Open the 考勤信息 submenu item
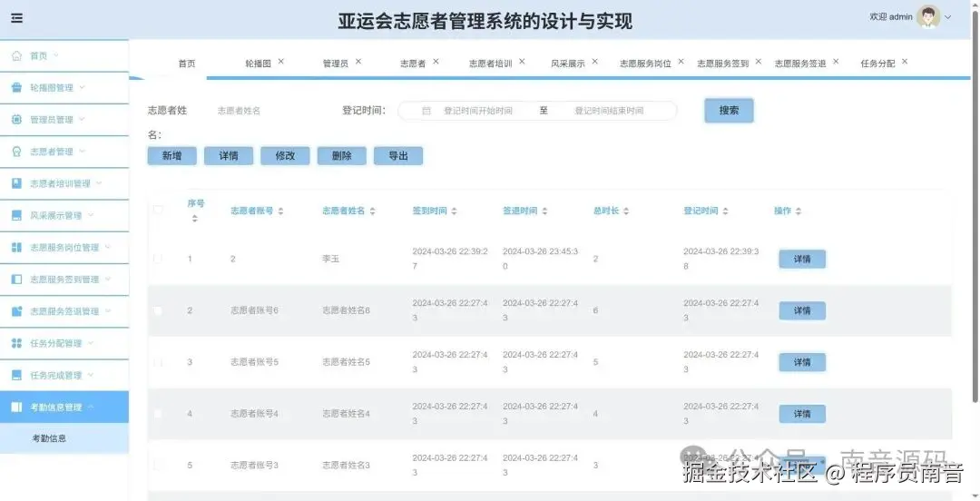980x501 pixels. click(x=64, y=438)
